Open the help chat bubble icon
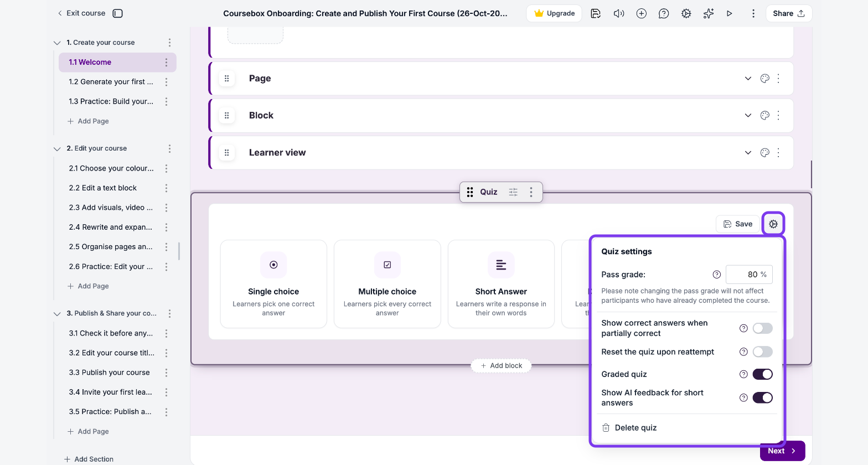868x465 pixels. 664,13
